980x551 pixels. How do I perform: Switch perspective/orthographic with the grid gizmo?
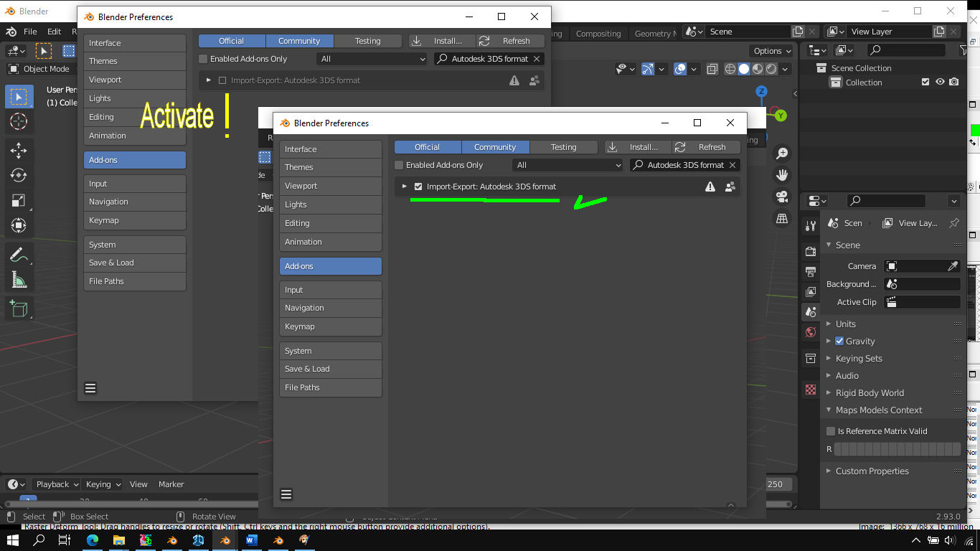[782, 218]
